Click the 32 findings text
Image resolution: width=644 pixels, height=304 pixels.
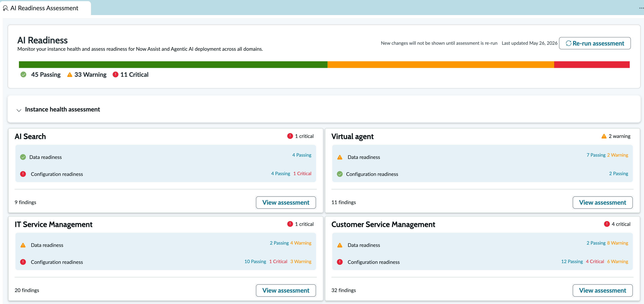343,290
